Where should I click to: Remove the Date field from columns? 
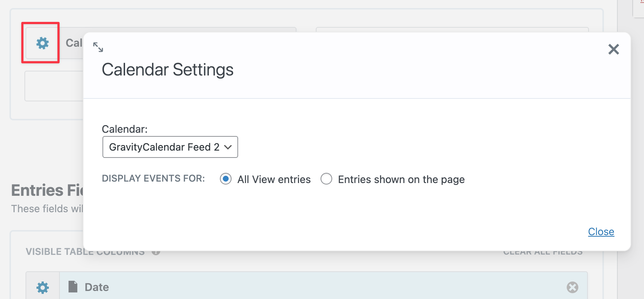(x=572, y=287)
